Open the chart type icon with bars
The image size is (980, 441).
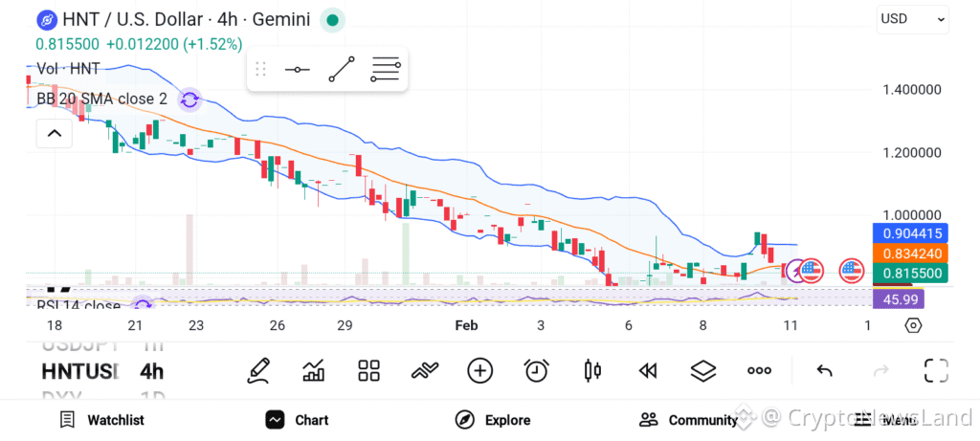coord(314,370)
